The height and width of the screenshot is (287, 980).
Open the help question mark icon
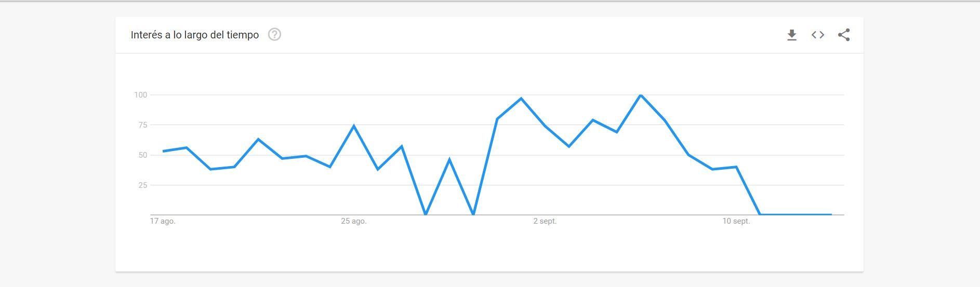point(274,35)
